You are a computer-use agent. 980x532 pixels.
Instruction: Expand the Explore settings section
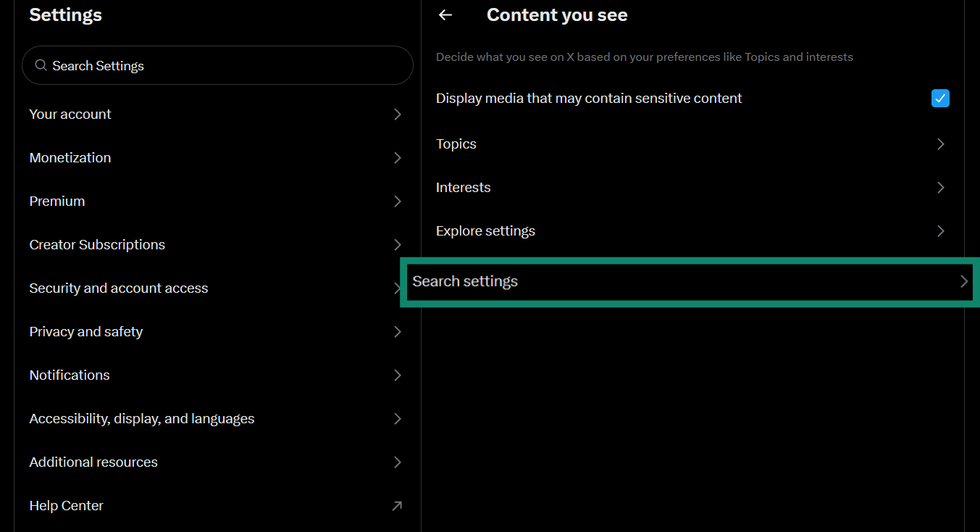pos(688,230)
